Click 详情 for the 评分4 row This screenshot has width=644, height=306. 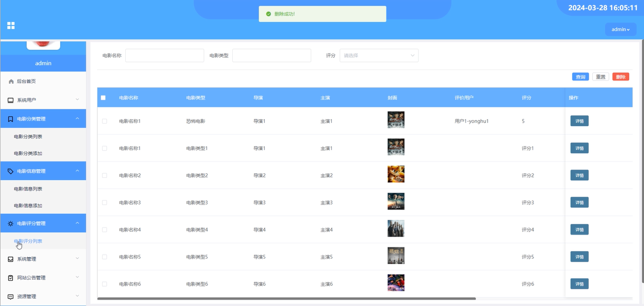tap(579, 230)
